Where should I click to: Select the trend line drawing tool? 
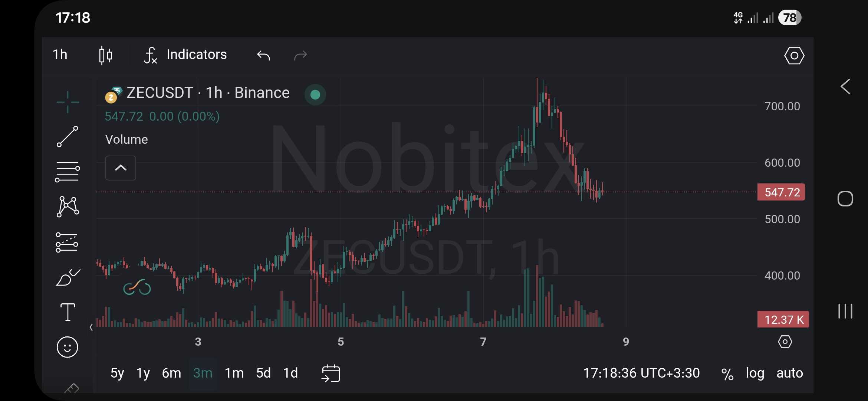[68, 137]
